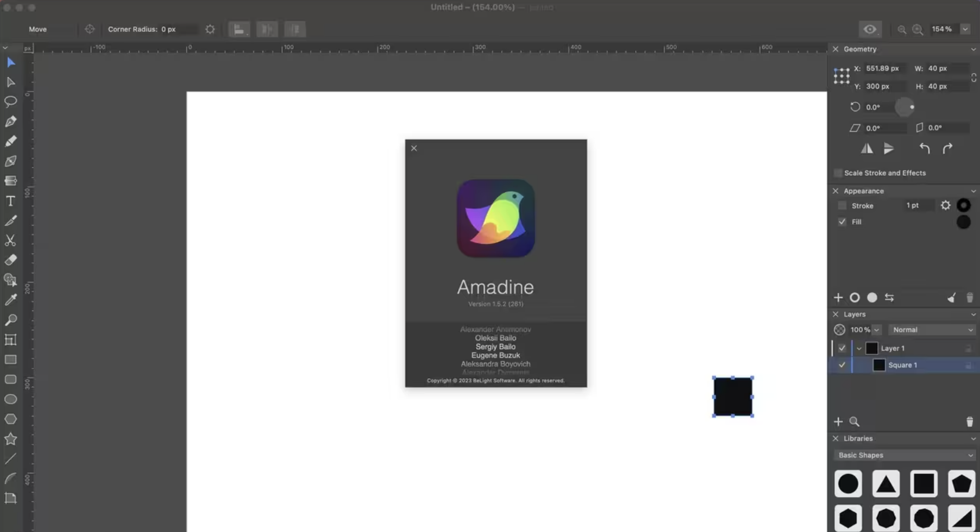Select the Move (selection arrow) tool

pyautogui.click(x=10, y=62)
